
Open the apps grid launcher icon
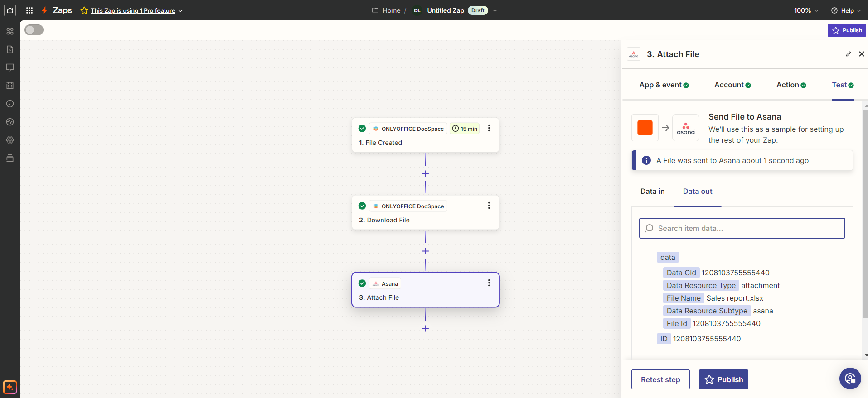pos(29,10)
